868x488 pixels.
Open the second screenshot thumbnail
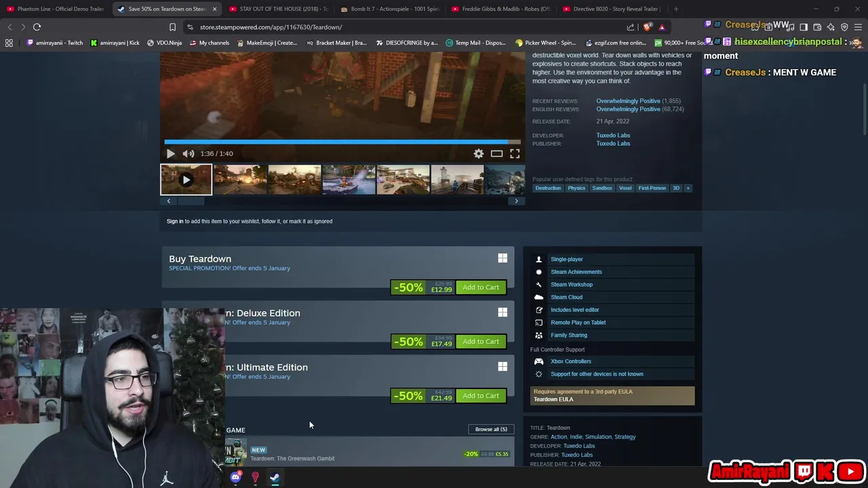coord(240,180)
